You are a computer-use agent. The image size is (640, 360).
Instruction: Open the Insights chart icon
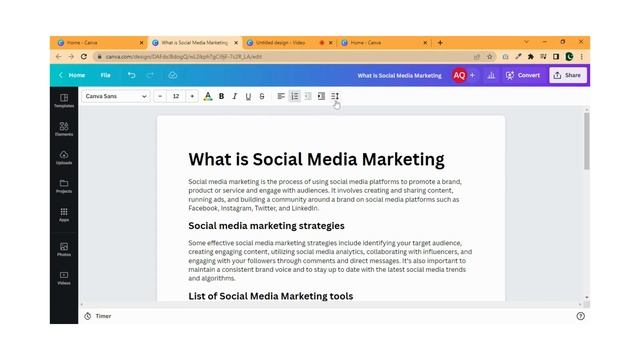[x=491, y=76]
